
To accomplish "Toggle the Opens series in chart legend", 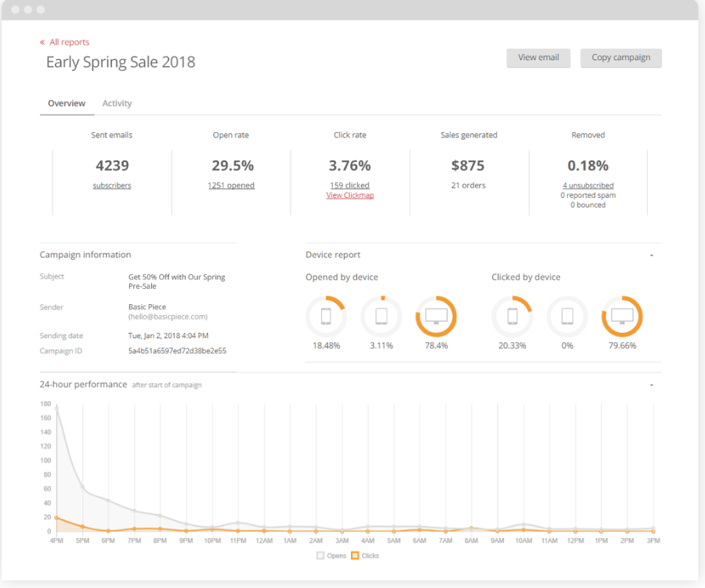I will click(x=332, y=556).
